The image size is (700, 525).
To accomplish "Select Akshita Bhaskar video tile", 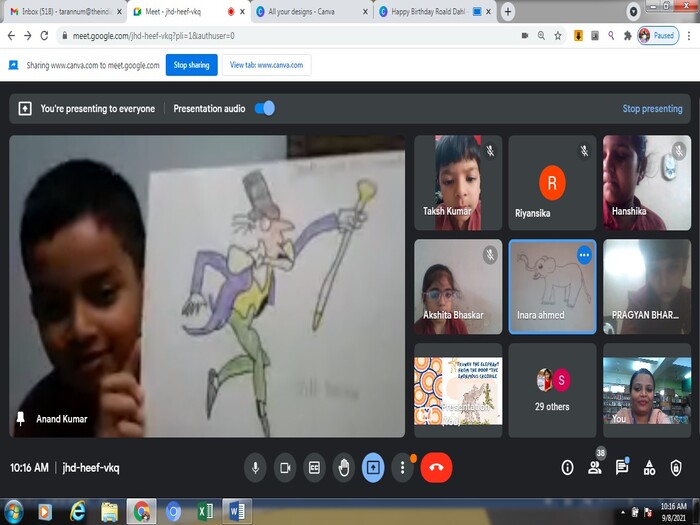I will [x=458, y=287].
